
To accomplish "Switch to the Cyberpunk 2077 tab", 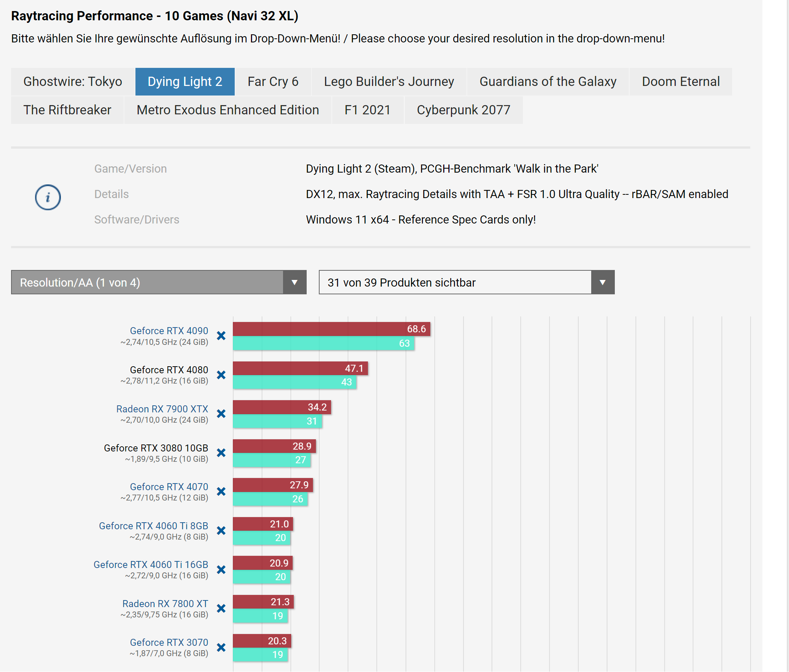I will pos(463,110).
